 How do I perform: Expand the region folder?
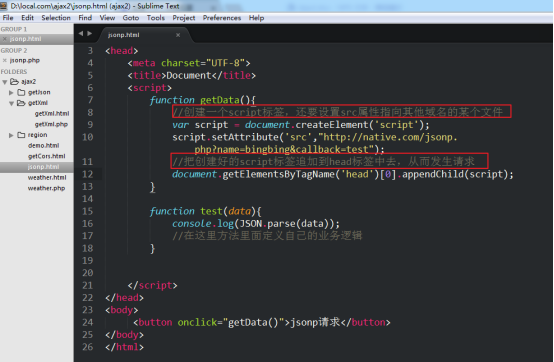click(11, 135)
